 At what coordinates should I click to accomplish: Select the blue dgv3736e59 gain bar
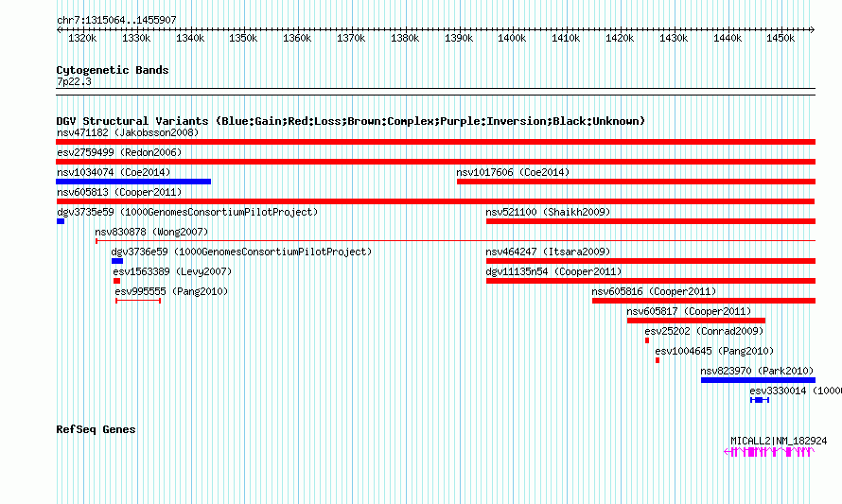(x=117, y=261)
